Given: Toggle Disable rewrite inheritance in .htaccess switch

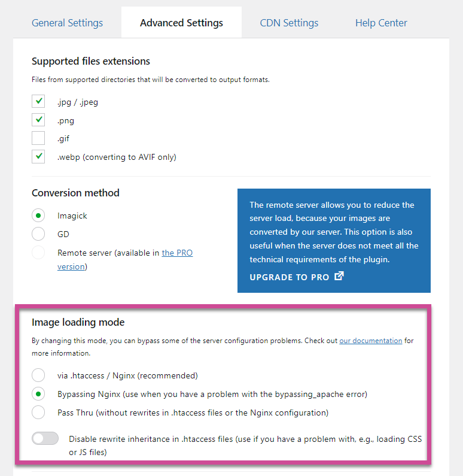Looking at the screenshot, I should pos(45,438).
